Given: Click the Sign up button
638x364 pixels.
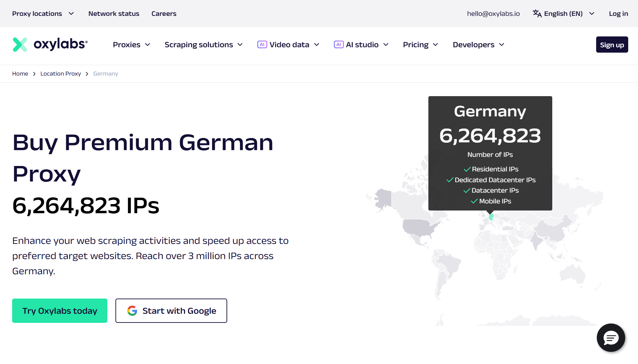Looking at the screenshot, I should pos(612,45).
